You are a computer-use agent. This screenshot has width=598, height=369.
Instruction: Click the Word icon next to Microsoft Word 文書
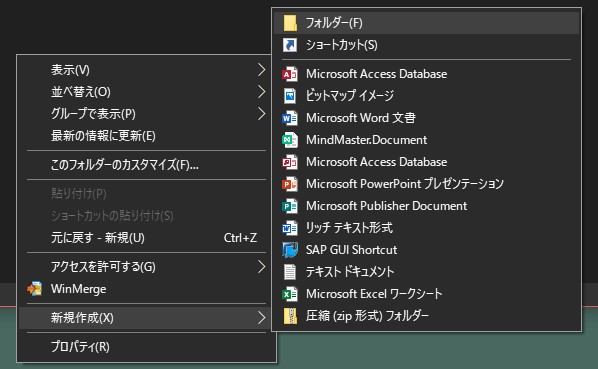pyautogui.click(x=290, y=118)
